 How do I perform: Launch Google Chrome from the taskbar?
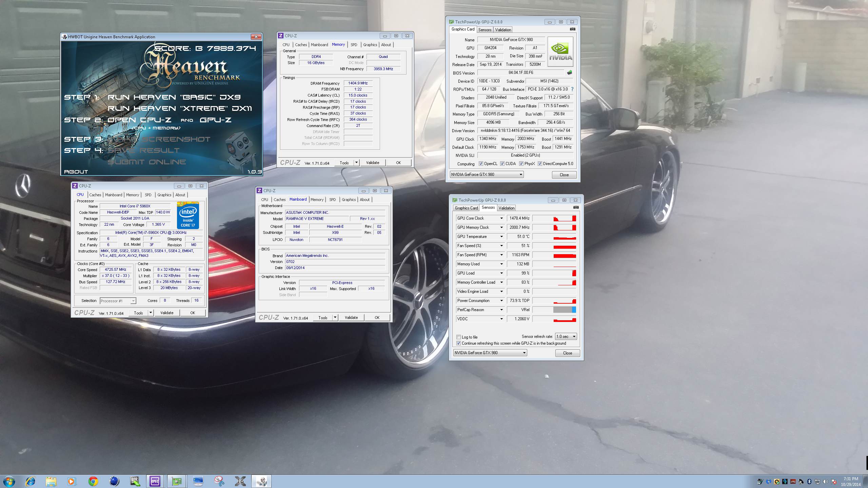[93, 481]
